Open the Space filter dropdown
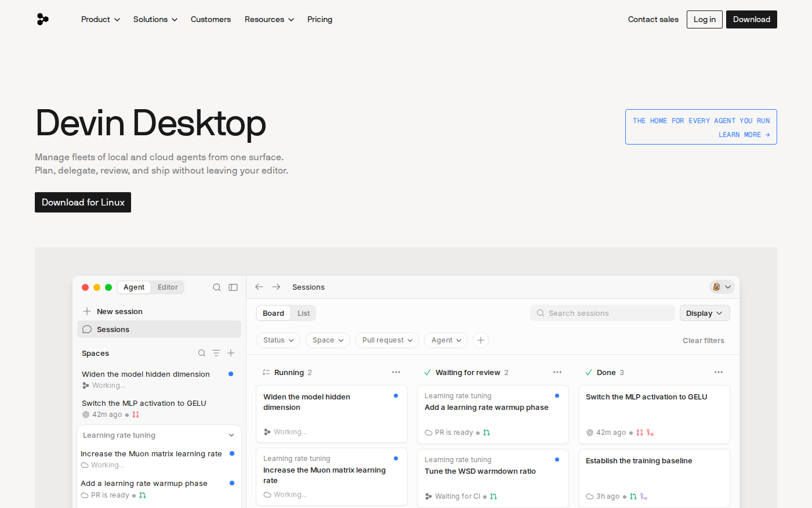 328,340
